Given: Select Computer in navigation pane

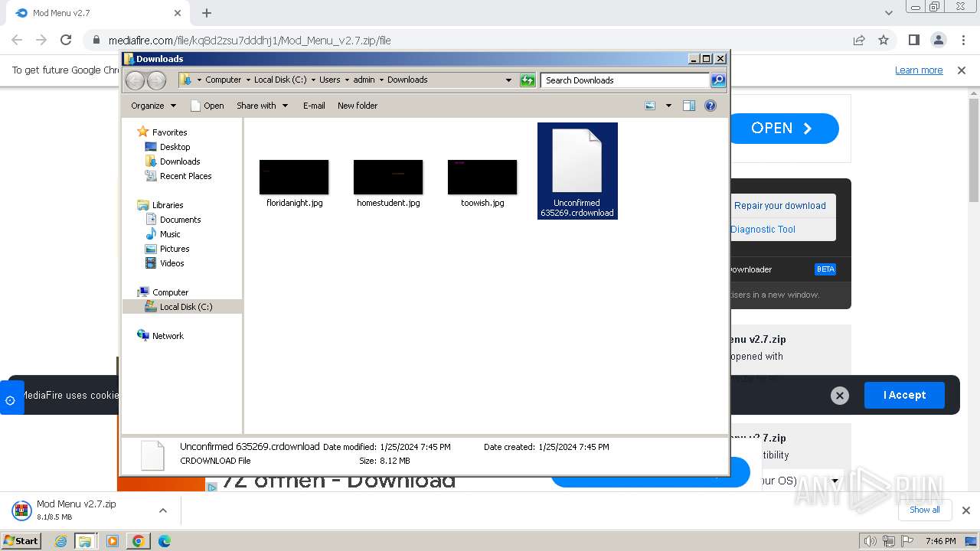Looking at the screenshot, I should (170, 292).
